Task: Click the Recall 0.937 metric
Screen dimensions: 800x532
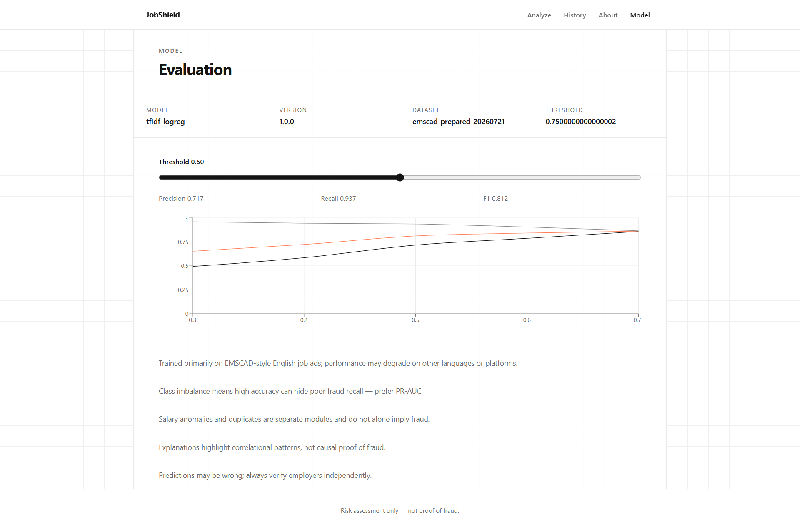Action: click(338, 198)
